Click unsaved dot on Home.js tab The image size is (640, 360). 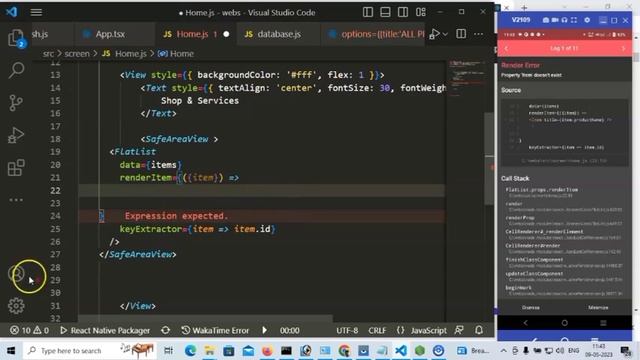(226, 34)
